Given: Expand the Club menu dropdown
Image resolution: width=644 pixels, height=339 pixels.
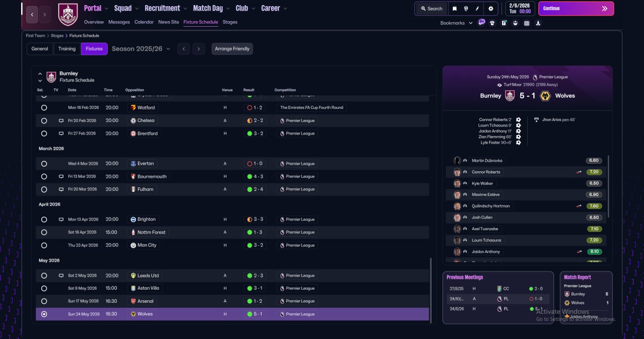Looking at the screenshot, I should (253, 9).
